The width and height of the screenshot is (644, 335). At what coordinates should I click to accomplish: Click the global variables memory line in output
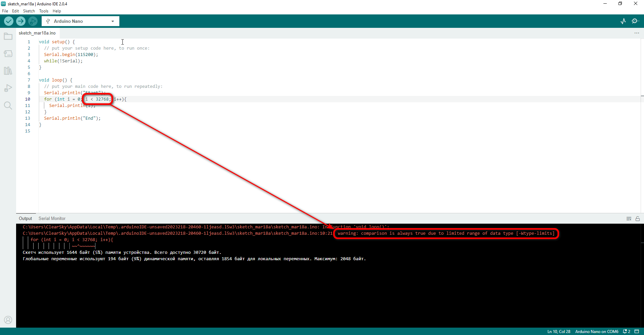pos(194,259)
